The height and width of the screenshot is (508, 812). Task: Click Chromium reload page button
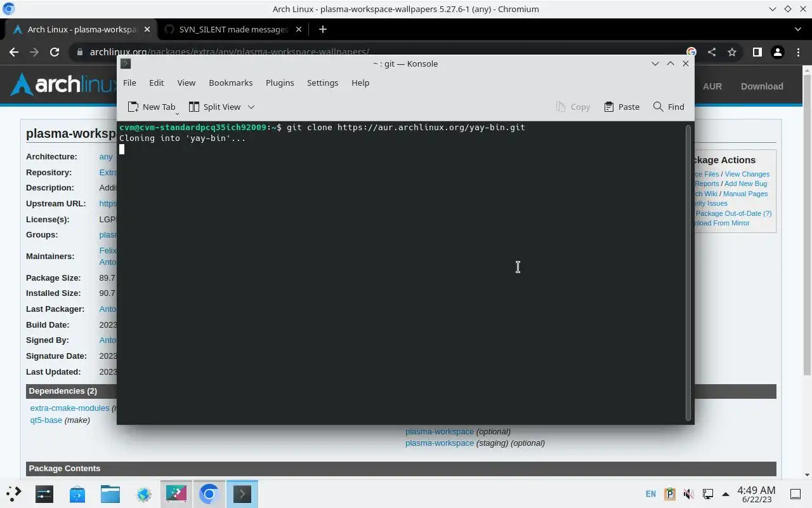(55, 52)
